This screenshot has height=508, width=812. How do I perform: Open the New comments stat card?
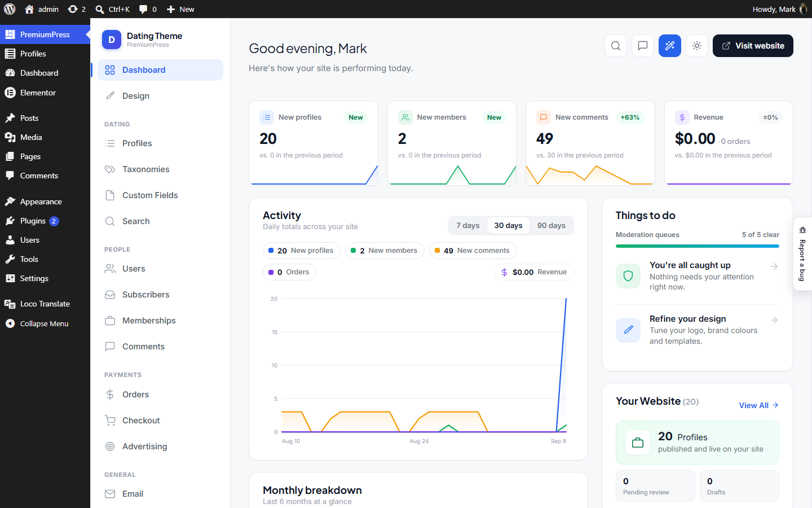[x=590, y=143]
